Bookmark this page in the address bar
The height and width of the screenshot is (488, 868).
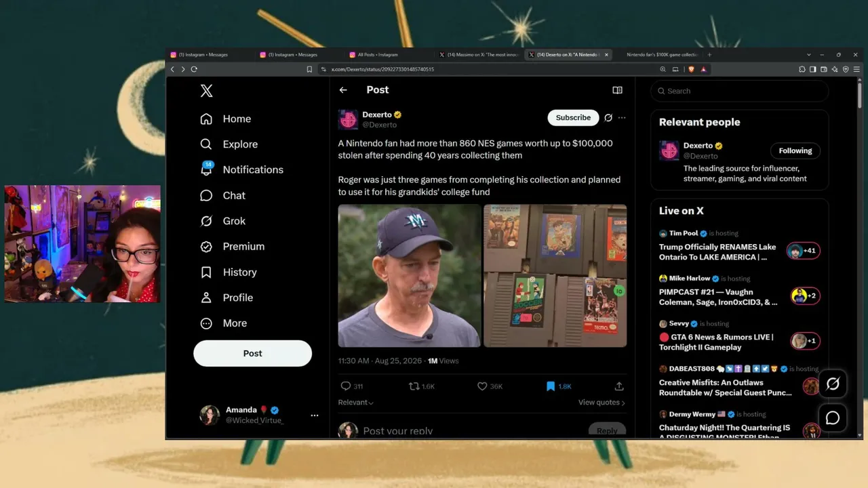coord(309,69)
